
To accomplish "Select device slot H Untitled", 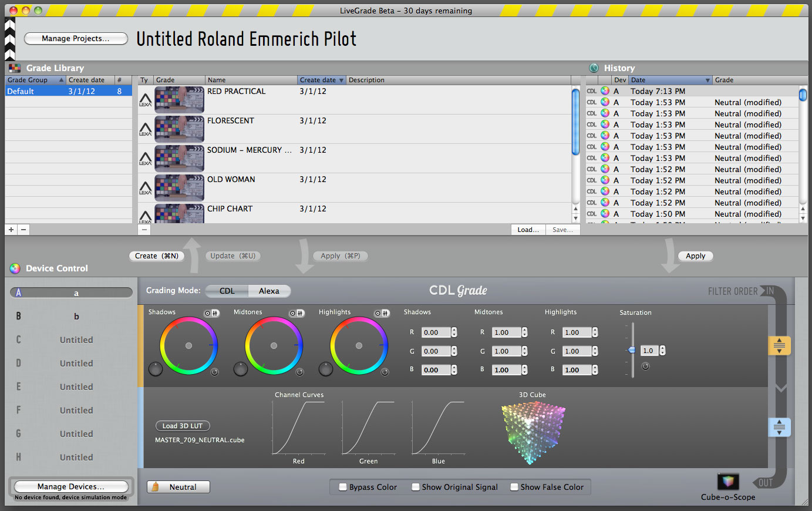I will (x=71, y=457).
